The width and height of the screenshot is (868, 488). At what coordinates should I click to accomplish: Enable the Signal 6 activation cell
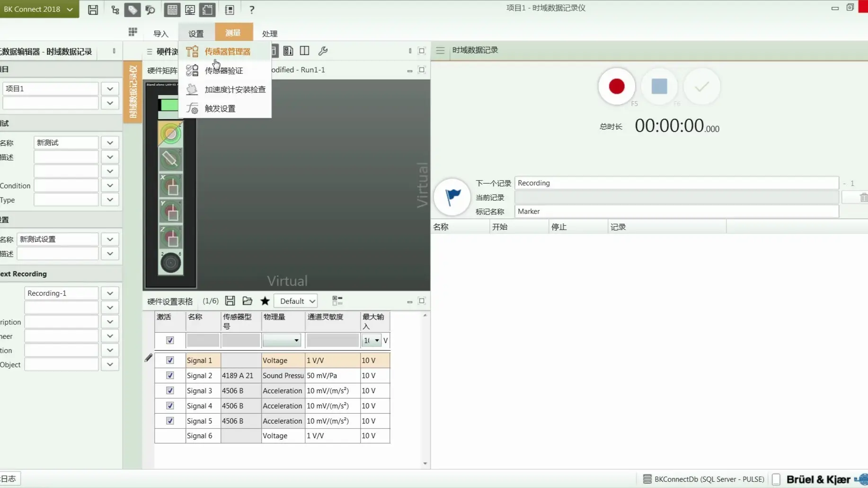coord(170,435)
